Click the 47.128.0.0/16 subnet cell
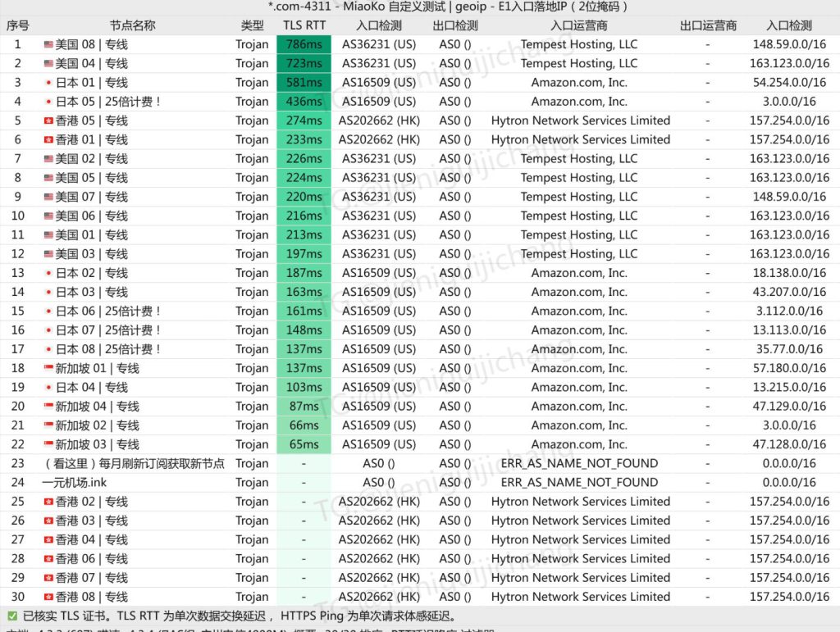The height and width of the screenshot is (632, 840). (x=789, y=445)
